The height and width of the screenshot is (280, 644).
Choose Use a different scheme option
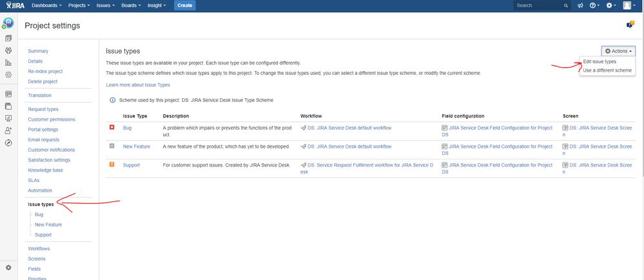point(607,70)
